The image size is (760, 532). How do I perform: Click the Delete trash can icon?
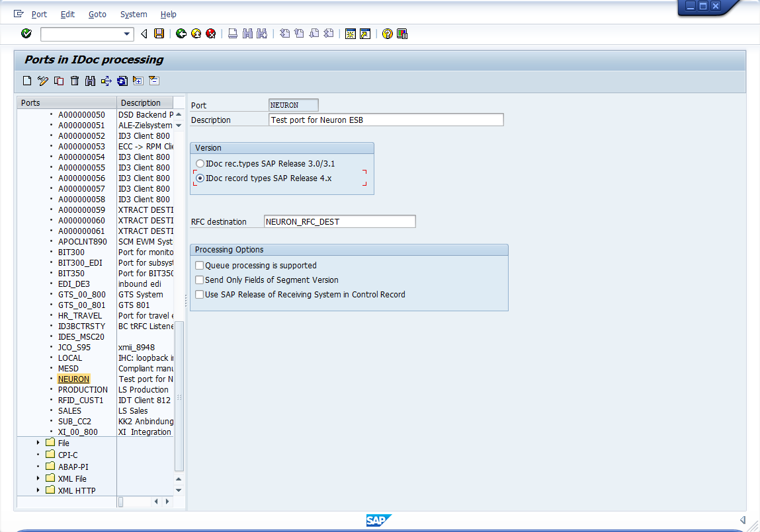(x=75, y=81)
